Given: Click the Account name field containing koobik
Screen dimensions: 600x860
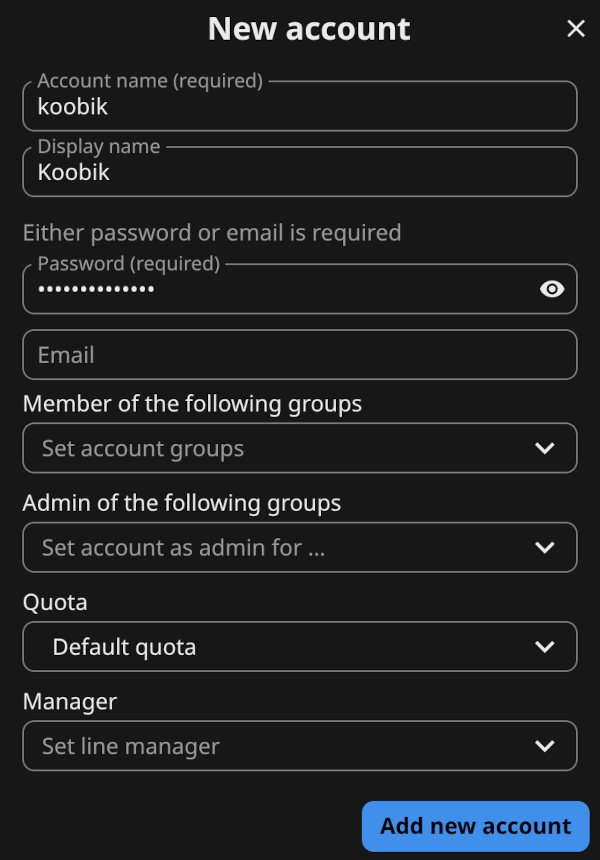Looking at the screenshot, I should (x=299, y=106).
